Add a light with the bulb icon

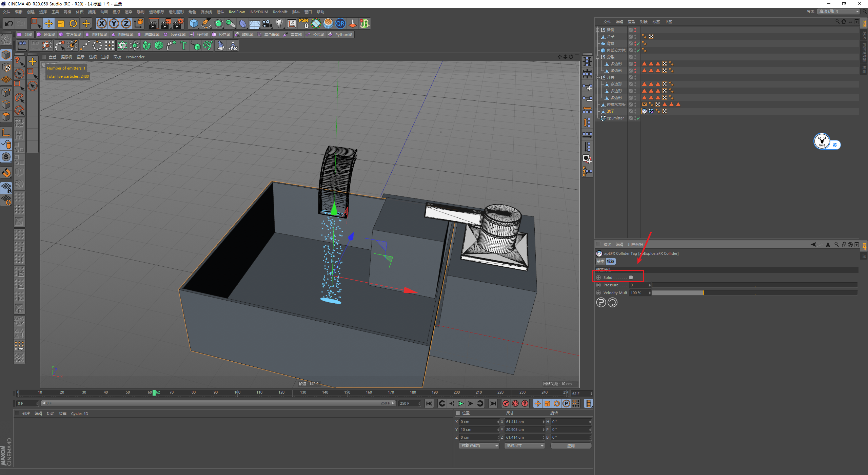tap(279, 23)
